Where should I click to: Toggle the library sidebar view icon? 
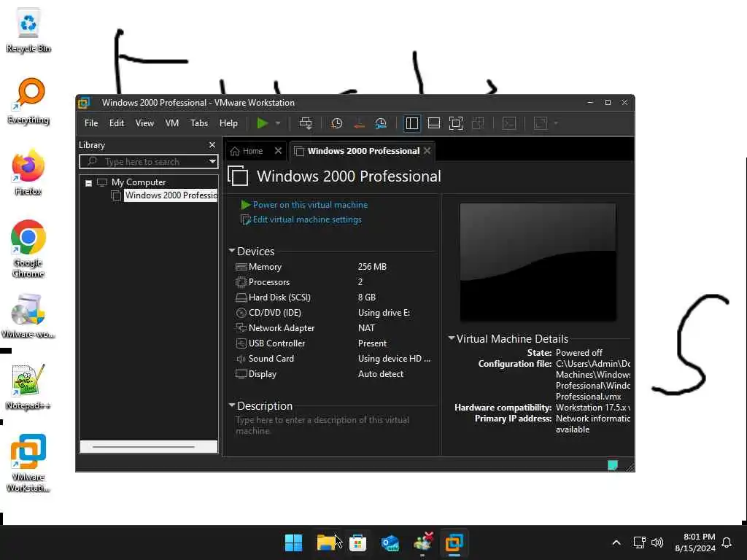click(412, 123)
